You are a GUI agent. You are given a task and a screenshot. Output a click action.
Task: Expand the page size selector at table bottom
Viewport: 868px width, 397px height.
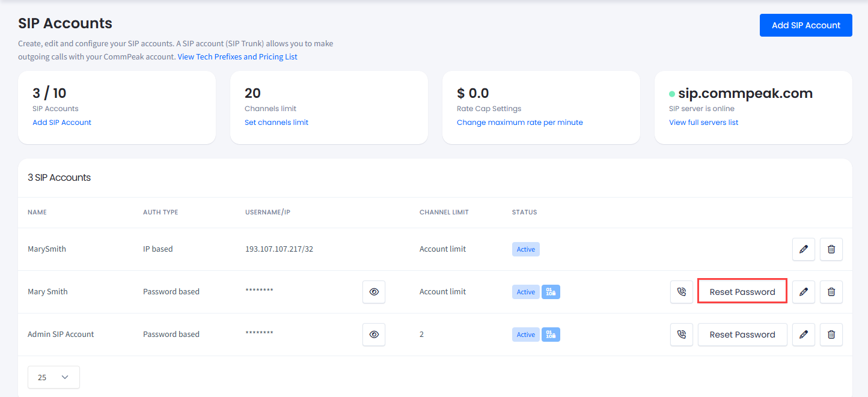pos(53,377)
